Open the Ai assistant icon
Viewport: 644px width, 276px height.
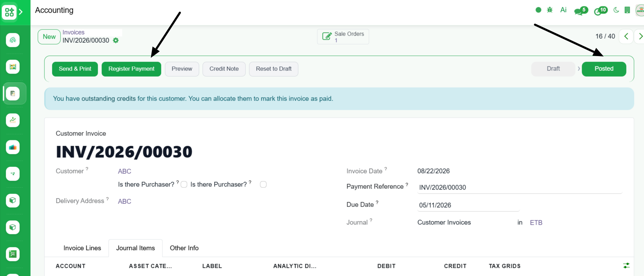point(563,10)
